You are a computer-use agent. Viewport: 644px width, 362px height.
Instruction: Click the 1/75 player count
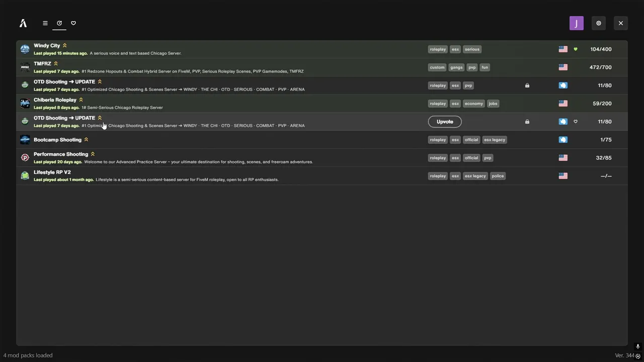coord(606,140)
